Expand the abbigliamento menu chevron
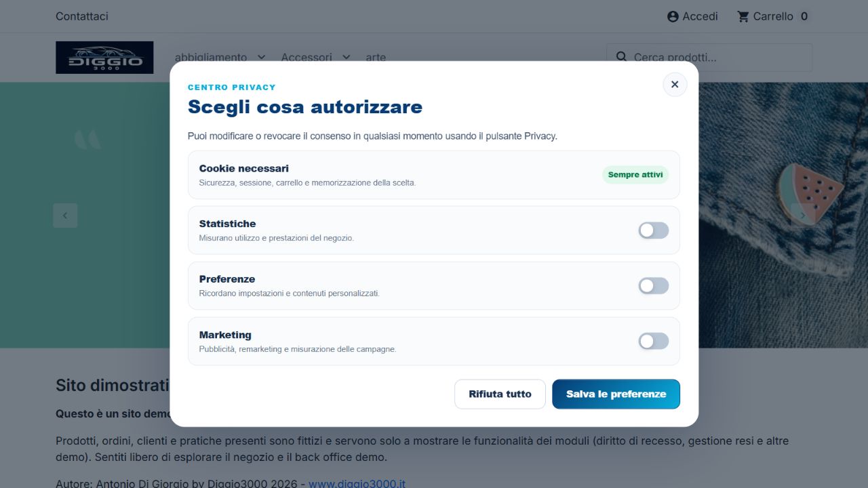Image resolution: width=868 pixels, height=488 pixels. point(262,58)
